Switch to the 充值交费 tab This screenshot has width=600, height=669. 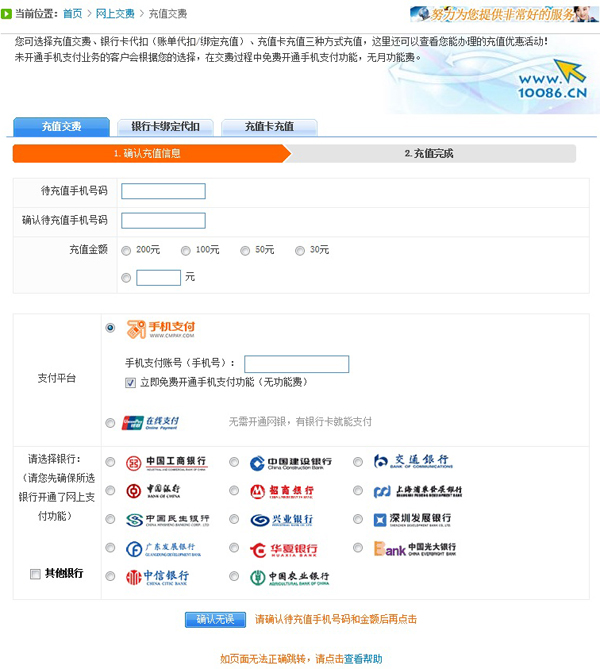61,127
